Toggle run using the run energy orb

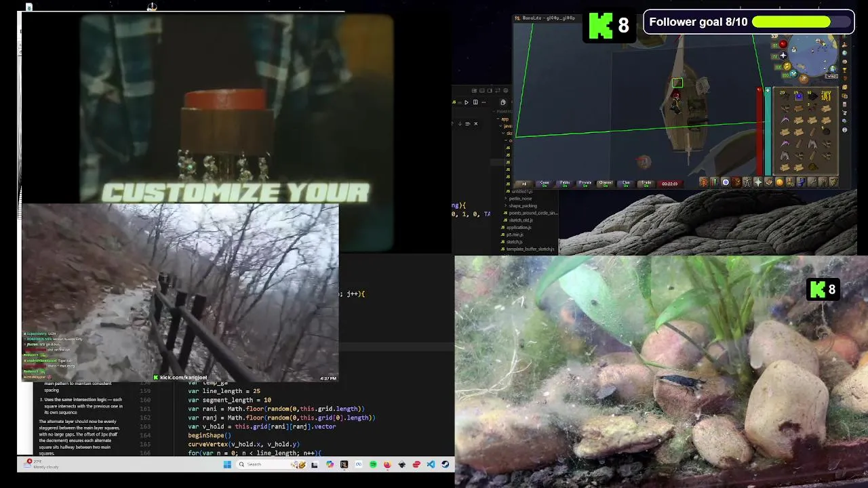coord(787,66)
